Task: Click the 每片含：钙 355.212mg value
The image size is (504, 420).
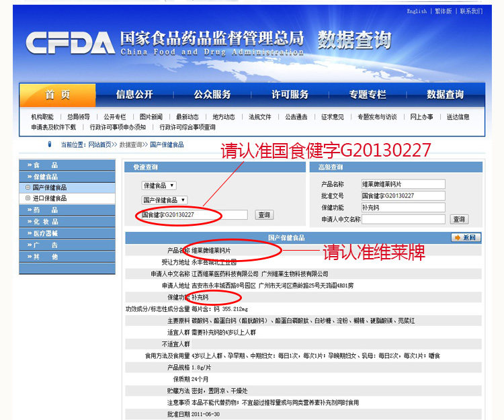Action: click(x=220, y=309)
